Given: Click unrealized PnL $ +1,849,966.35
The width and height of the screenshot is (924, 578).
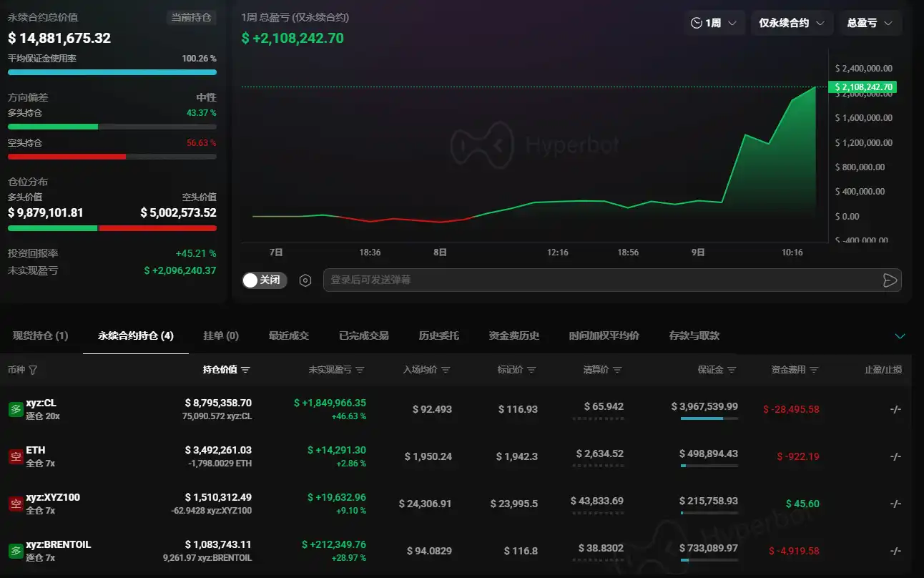Looking at the screenshot, I should click(x=330, y=403).
